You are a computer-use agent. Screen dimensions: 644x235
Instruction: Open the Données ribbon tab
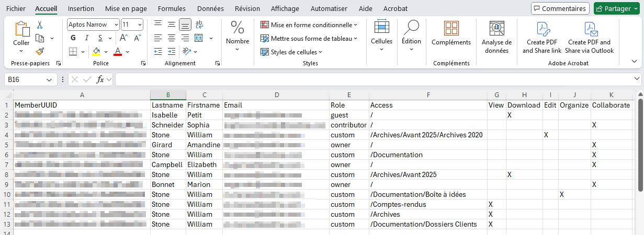pyautogui.click(x=210, y=9)
